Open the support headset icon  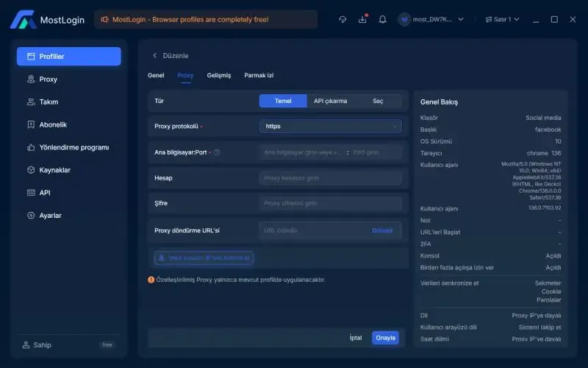coord(343,19)
